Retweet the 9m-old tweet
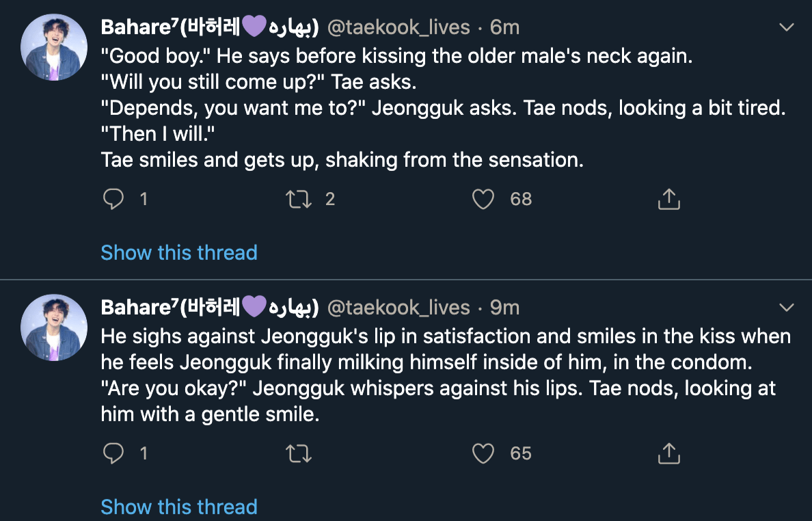 click(297, 453)
